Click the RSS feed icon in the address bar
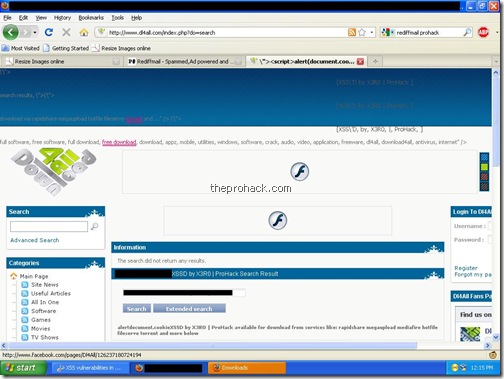Image resolution: width=504 pixels, height=379 pixels. (352, 32)
